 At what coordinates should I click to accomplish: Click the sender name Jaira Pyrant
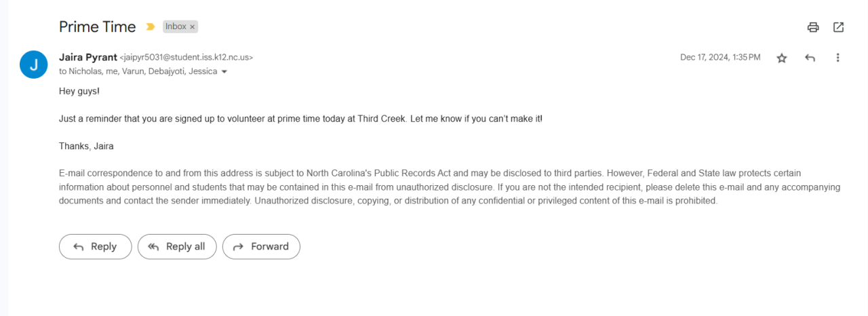click(x=87, y=58)
